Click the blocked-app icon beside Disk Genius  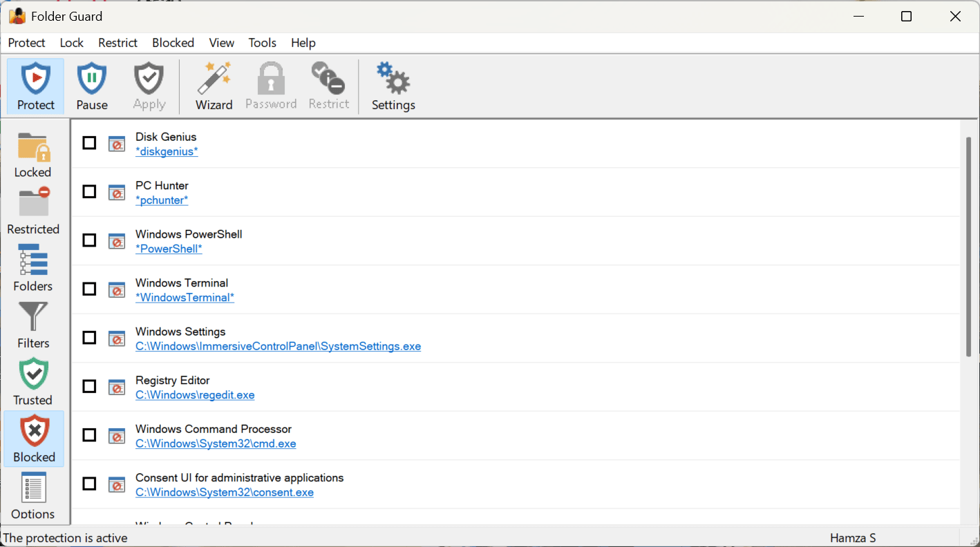pos(117,144)
